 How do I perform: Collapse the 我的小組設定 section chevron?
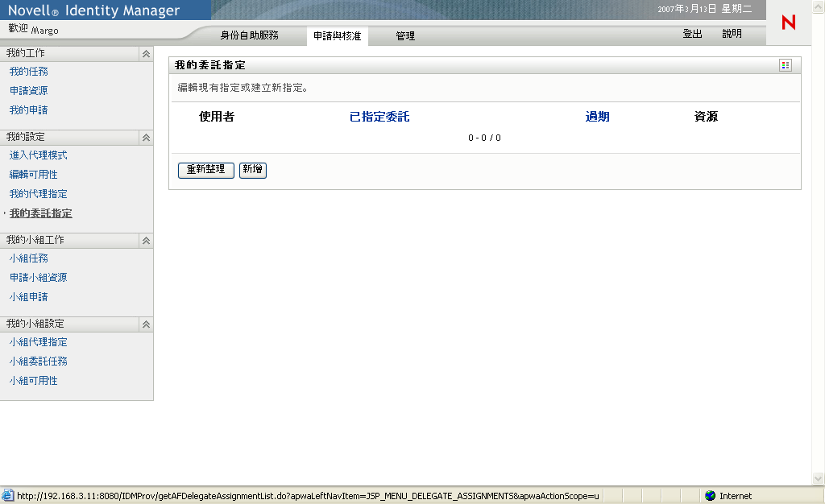(146, 324)
